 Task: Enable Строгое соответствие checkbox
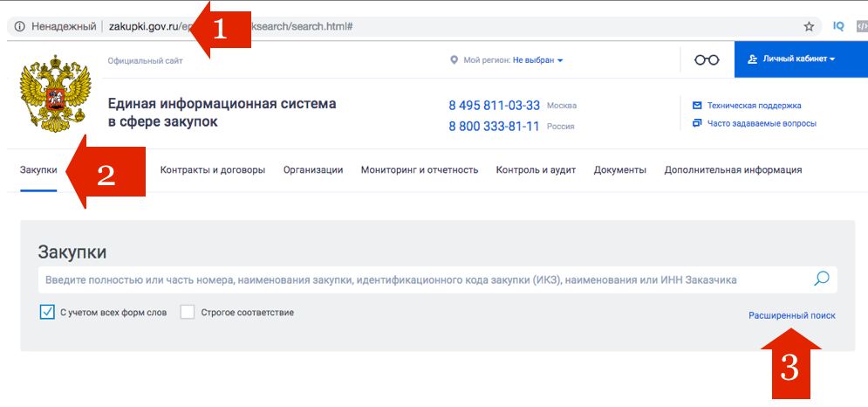pos(188,312)
